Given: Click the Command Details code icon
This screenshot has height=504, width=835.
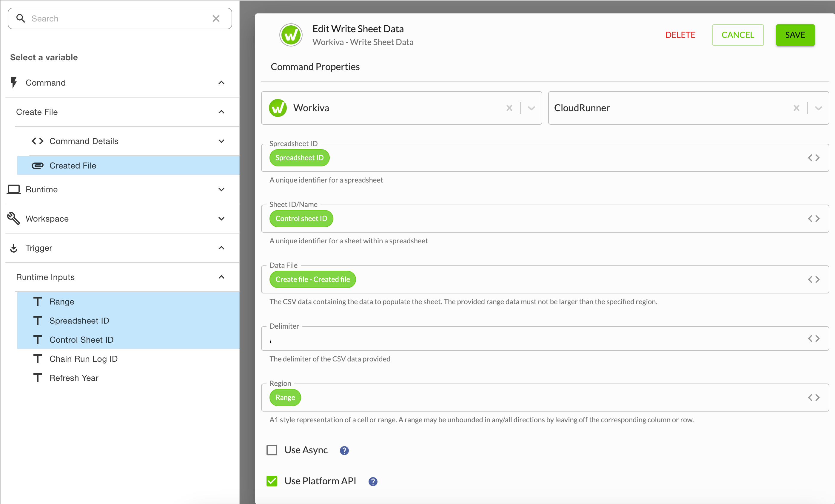Looking at the screenshot, I should pos(38,141).
